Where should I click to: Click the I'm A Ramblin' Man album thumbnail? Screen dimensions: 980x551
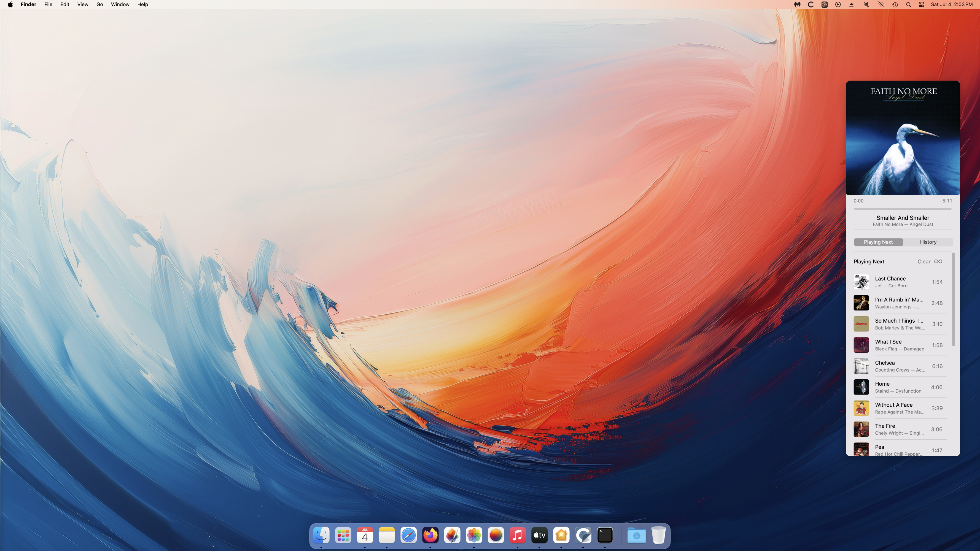coord(861,303)
